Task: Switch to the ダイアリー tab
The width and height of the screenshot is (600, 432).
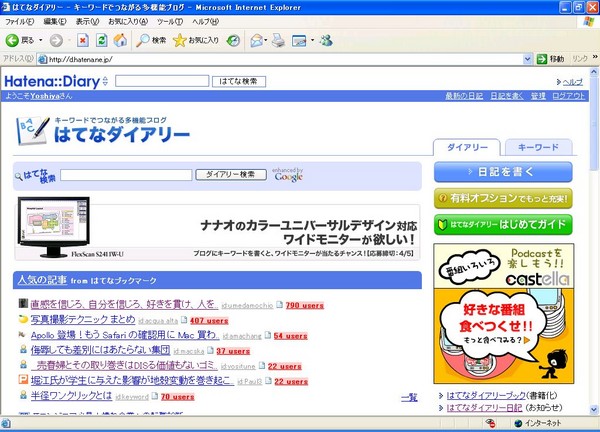Action: pos(467,147)
